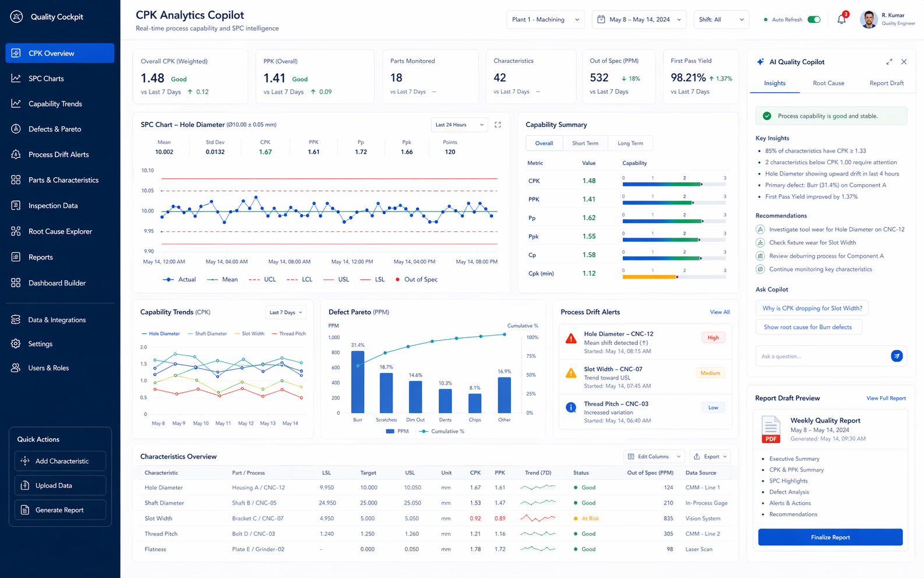Toggle Shaft Diameter series in trends legend

pyautogui.click(x=207, y=334)
